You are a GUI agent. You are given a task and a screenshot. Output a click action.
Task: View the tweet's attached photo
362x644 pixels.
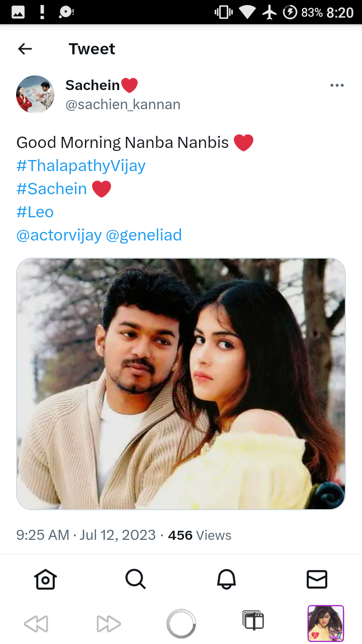[181, 384]
